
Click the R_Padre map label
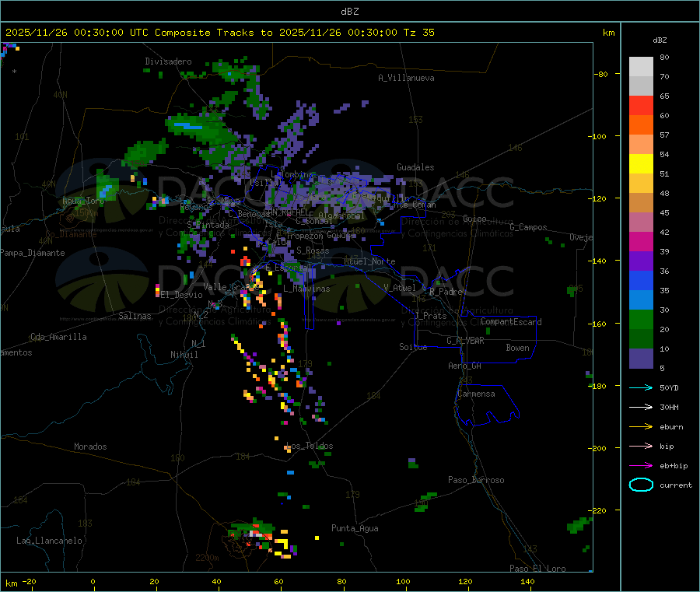coord(446,292)
